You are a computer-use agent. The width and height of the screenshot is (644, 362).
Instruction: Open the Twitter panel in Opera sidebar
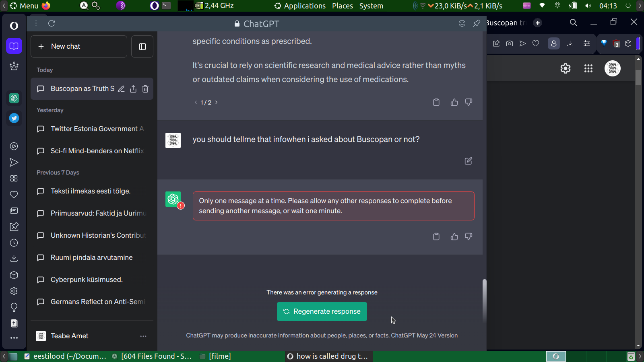(x=14, y=118)
